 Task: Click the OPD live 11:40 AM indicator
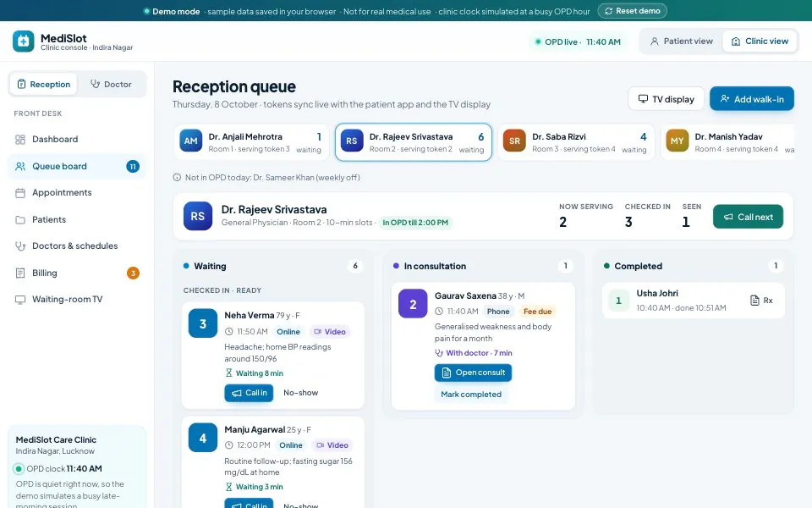pos(578,42)
